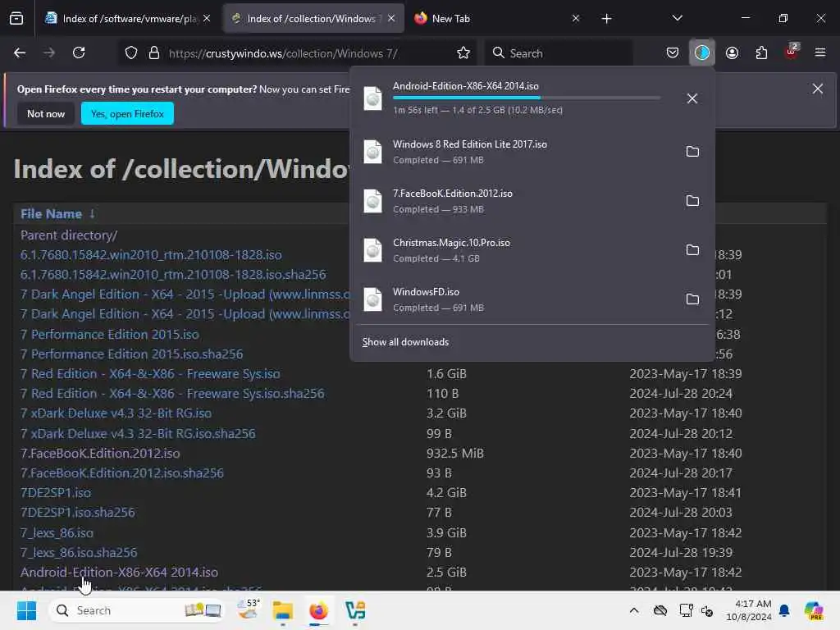Image resolution: width=840 pixels, height=630 pixels.
Task: Open Windows Start menu
Action: coord(26,610)
